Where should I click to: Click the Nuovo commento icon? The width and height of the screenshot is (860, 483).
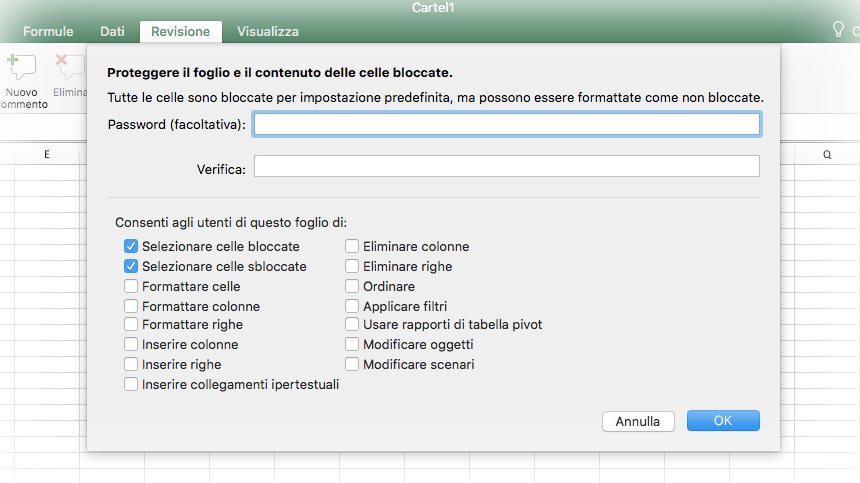tap(21, 68)
